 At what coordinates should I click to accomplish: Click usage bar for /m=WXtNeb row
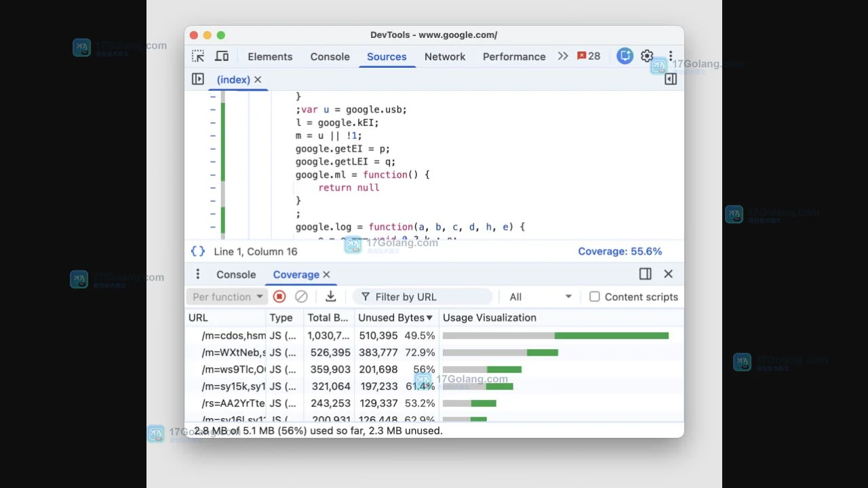coord(500,352)
